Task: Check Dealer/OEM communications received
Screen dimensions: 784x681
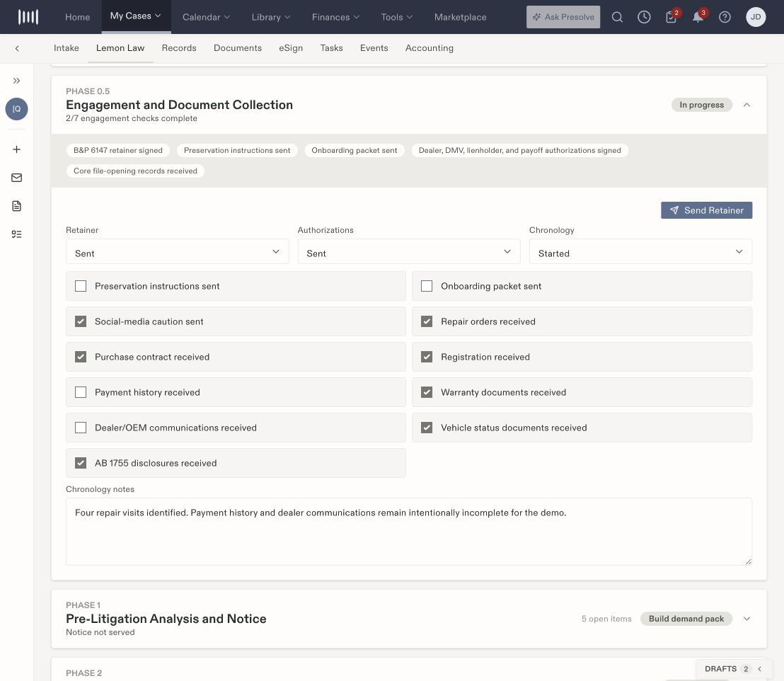Action: point(81,428)
